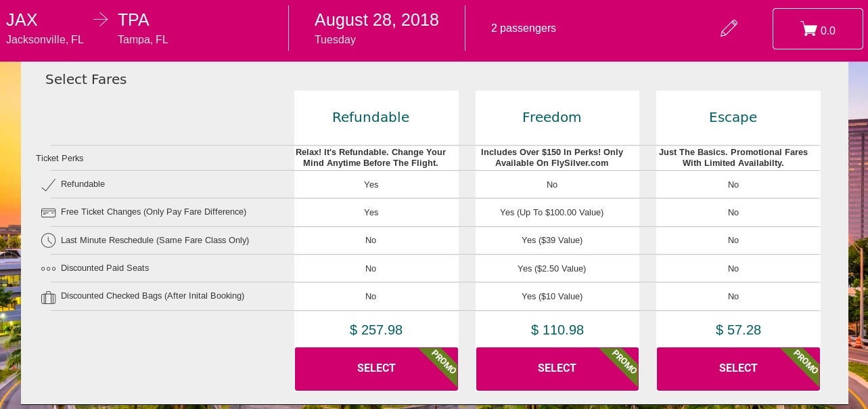Click the Freedom fare column heading
Screen dimensions: 868x409
pos(551,117)
